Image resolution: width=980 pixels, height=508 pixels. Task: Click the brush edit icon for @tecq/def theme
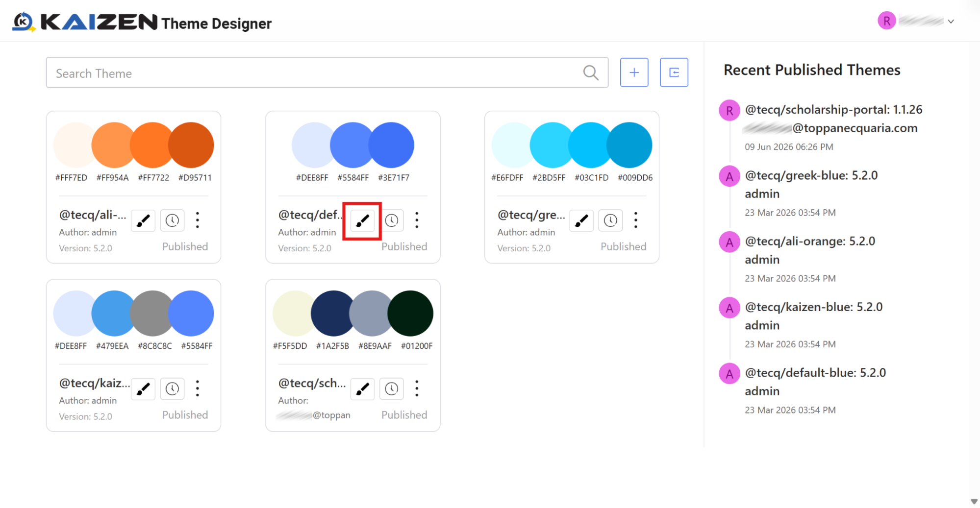[x=362, y=220]
